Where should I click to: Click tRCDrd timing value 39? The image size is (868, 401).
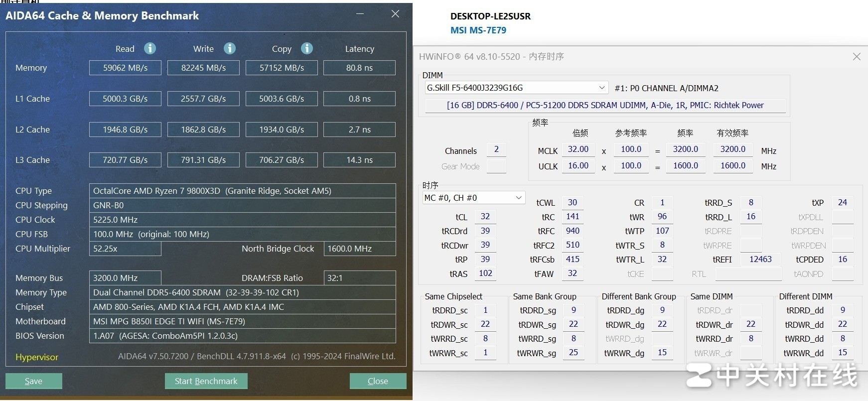(485, 231)
